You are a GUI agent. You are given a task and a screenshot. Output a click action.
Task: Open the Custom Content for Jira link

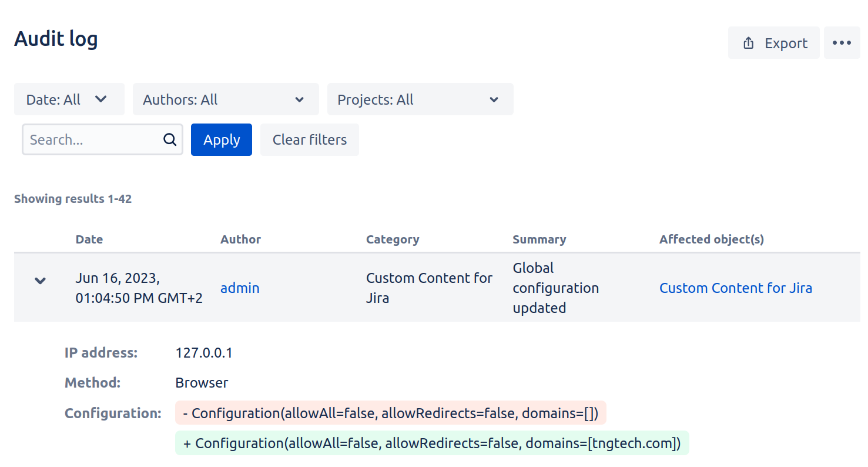click(735, 288)
